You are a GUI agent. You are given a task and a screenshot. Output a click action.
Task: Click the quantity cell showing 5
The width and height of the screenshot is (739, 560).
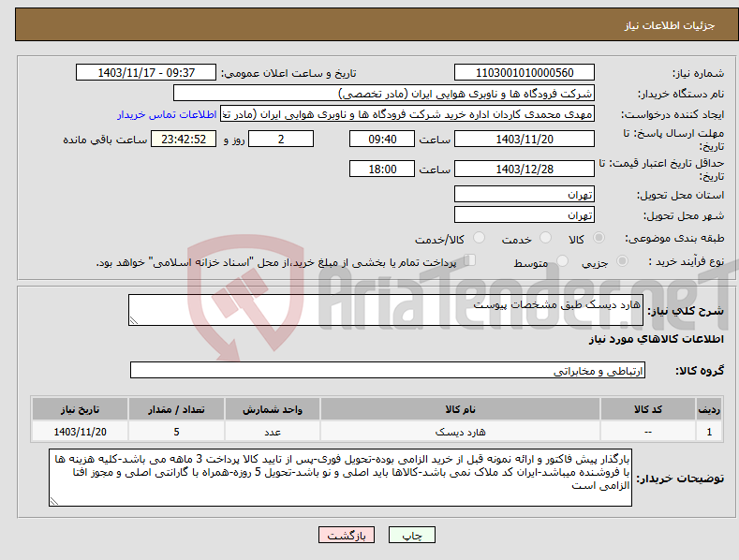click(176, 432)
